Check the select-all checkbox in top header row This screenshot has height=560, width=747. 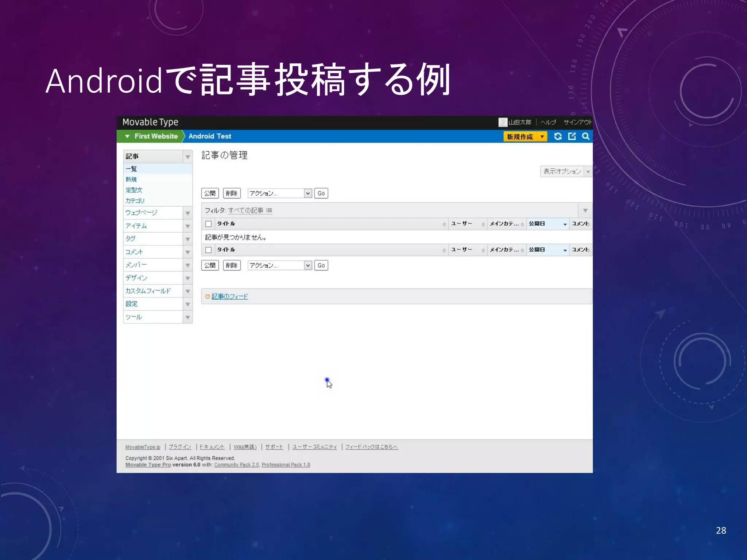coord(208,224)
